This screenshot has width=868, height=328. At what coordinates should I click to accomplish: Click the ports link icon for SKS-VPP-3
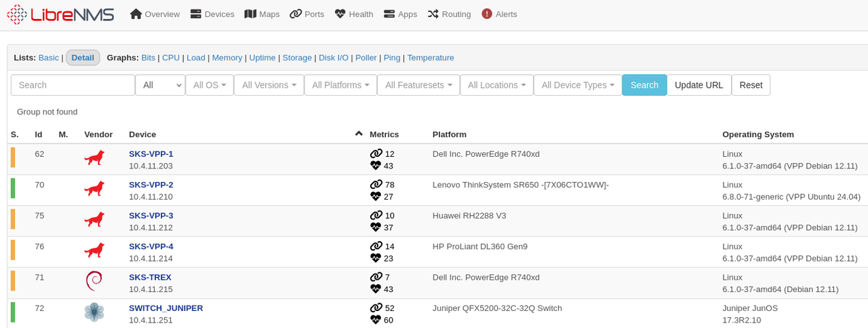tap(376, 216)
